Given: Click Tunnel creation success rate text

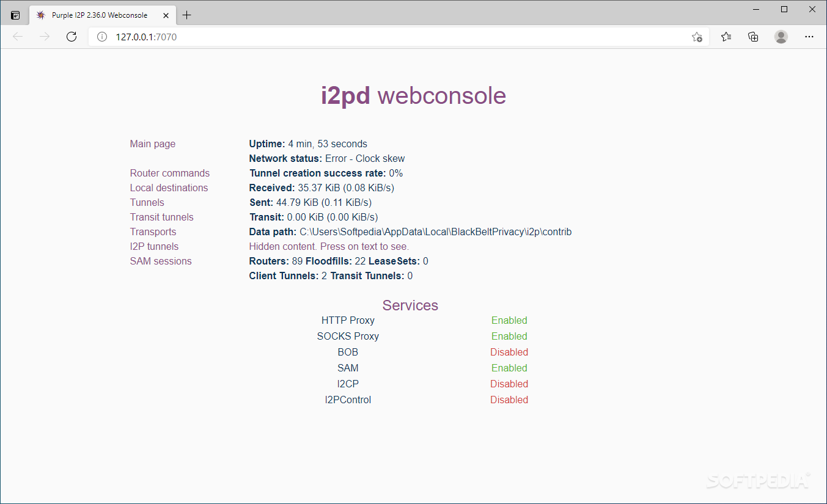Looking at the screenshot, I should tap(326, 173).
